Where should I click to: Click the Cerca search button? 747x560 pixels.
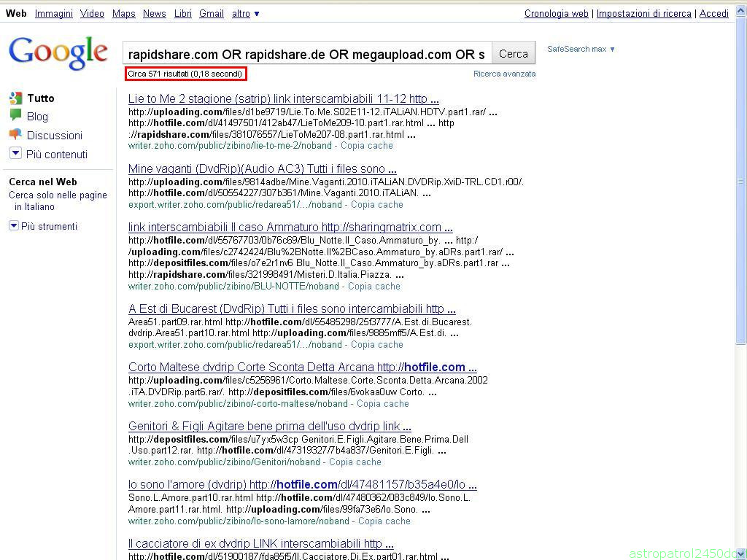[513, 54]
